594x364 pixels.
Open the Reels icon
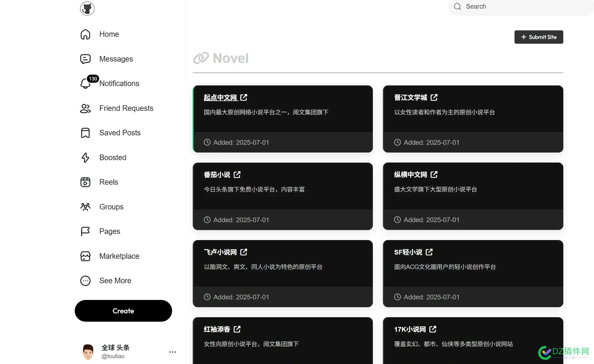coord(85,182)
